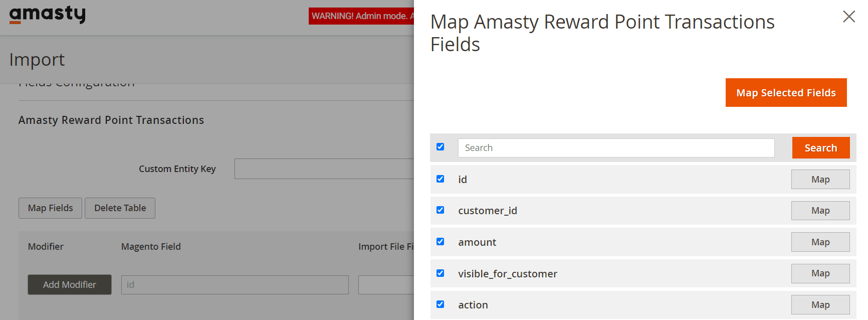
Task: Click the Import page title
Action: tap(37, 60)
